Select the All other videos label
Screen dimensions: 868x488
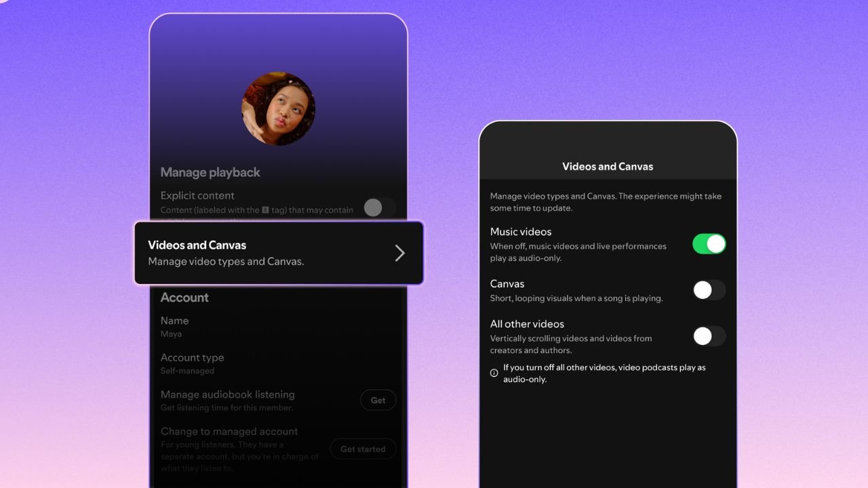[x=528, y=323]
